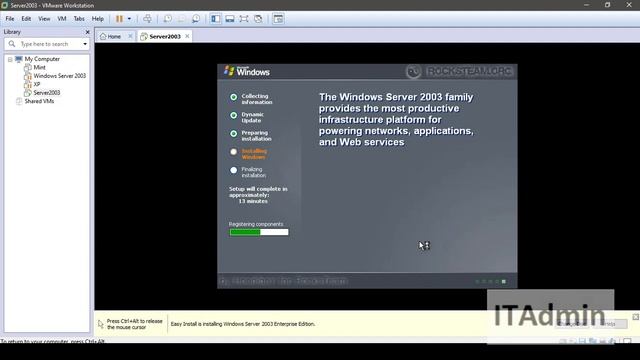Viewport: 640px width, 360px height.
Task: Take a snapshot of this virtual machine
Action: [168, 19]
